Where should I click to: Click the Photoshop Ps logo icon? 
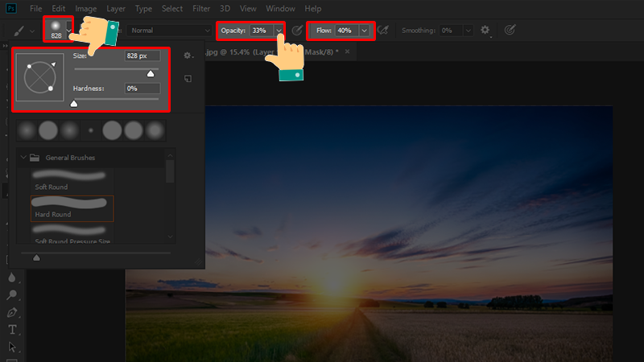(11, 8)
